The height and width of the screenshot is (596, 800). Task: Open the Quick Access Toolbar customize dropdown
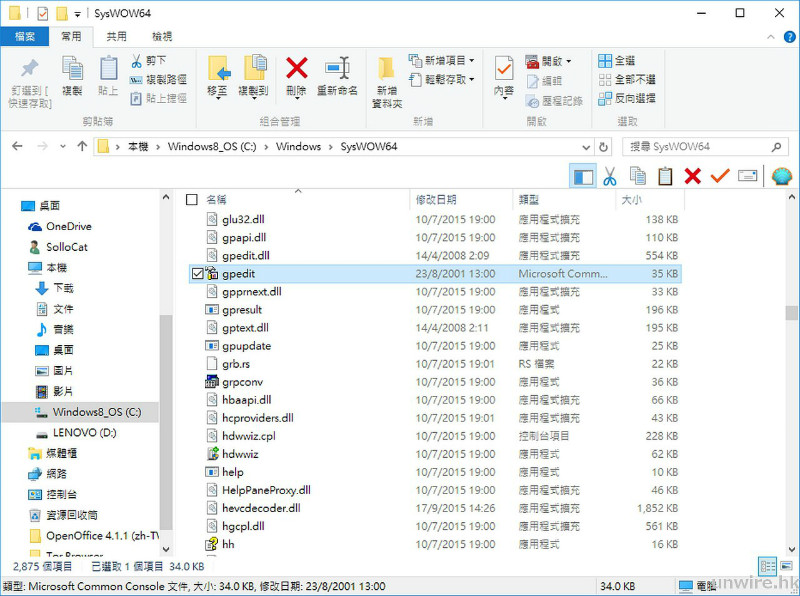78,14
